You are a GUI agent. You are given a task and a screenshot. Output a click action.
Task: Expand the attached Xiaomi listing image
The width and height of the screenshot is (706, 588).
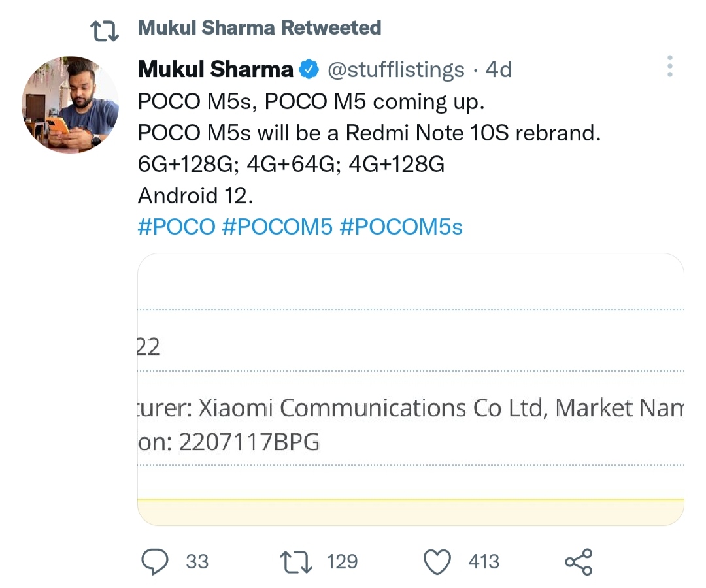tap(411, 389)
